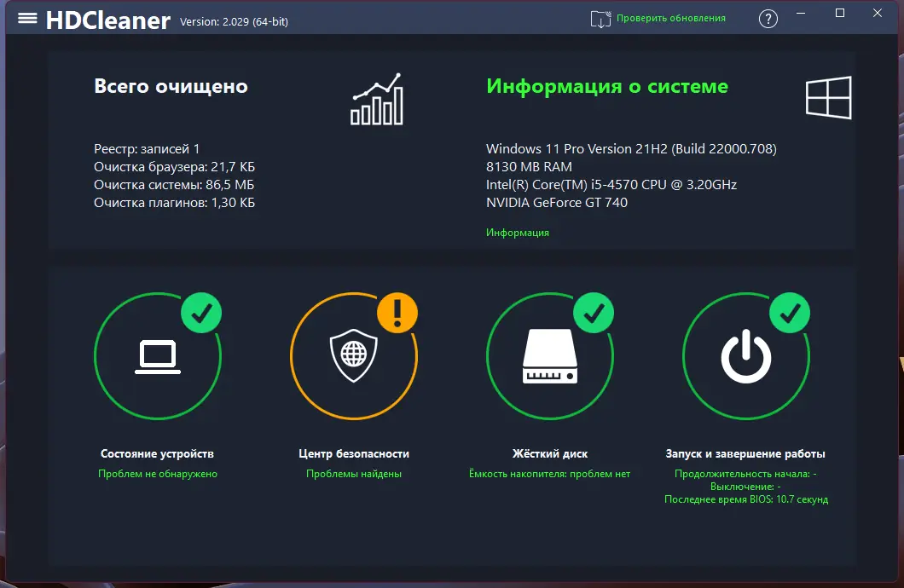Image resolution: width=904 pixels, height=588 pixels.
Task: Click "8130 MB RAM" text
Action: click(x=530, y=167)
